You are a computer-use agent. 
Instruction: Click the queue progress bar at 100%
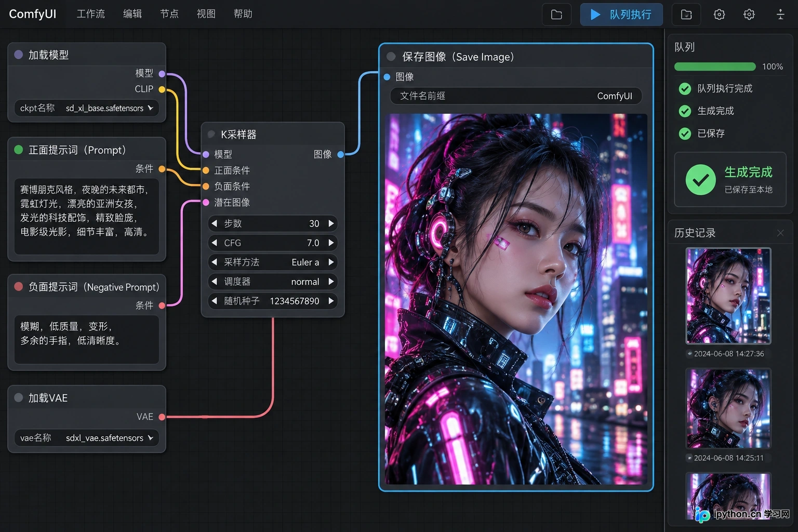coord(715,66)
